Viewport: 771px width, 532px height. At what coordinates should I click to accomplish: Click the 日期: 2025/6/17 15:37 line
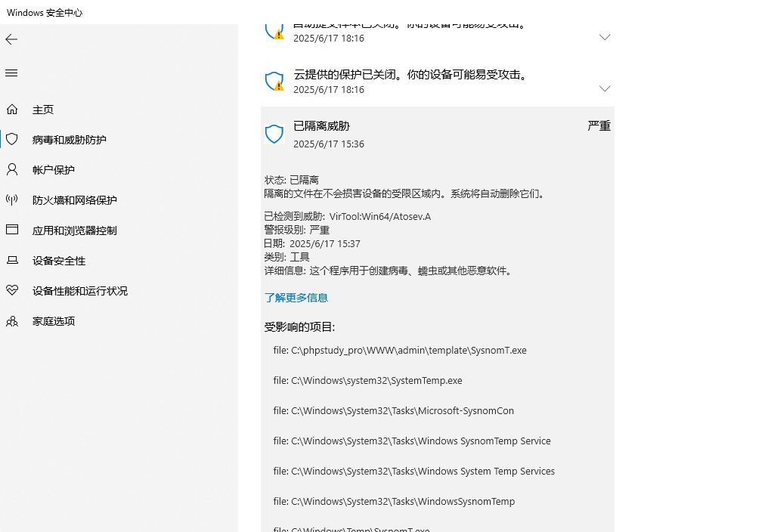[312, 244]
